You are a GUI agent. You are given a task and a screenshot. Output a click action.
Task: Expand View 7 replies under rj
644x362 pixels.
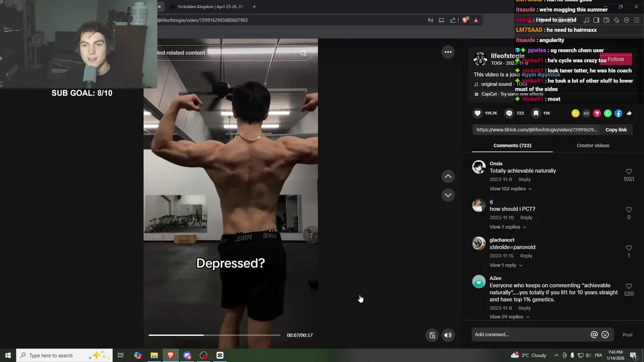click(x=508, y=227)
